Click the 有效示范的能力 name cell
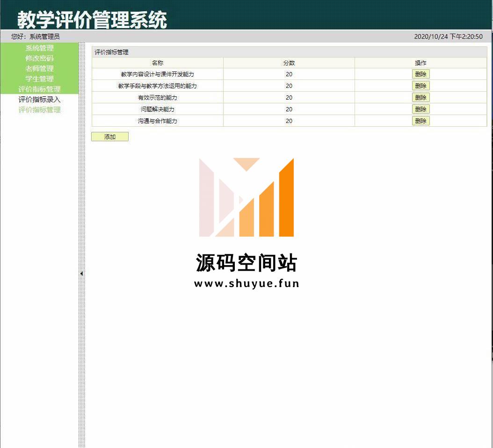 (x=158, y=97)
